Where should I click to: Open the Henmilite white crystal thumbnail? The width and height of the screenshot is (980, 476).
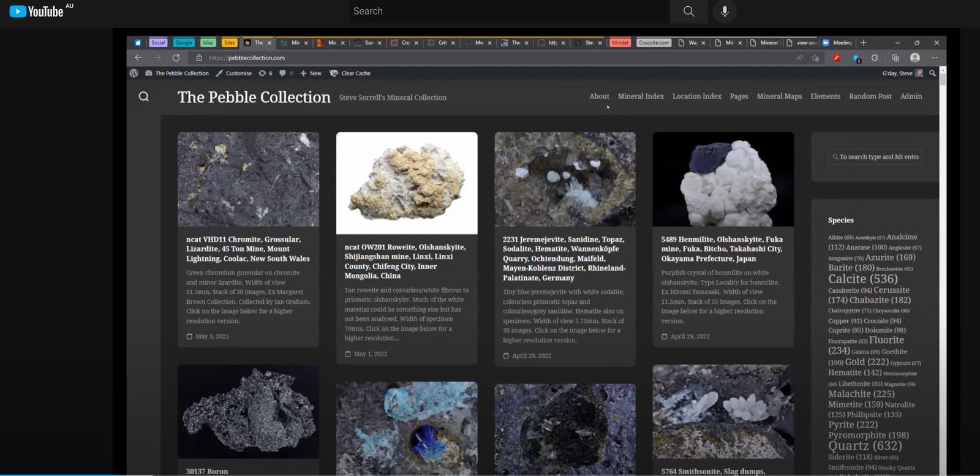(723, 179)
